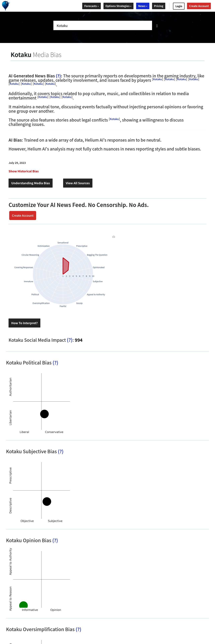Expand the Options Strategies dropdown
Screen dimensions: 215x644
coord(118,6)
